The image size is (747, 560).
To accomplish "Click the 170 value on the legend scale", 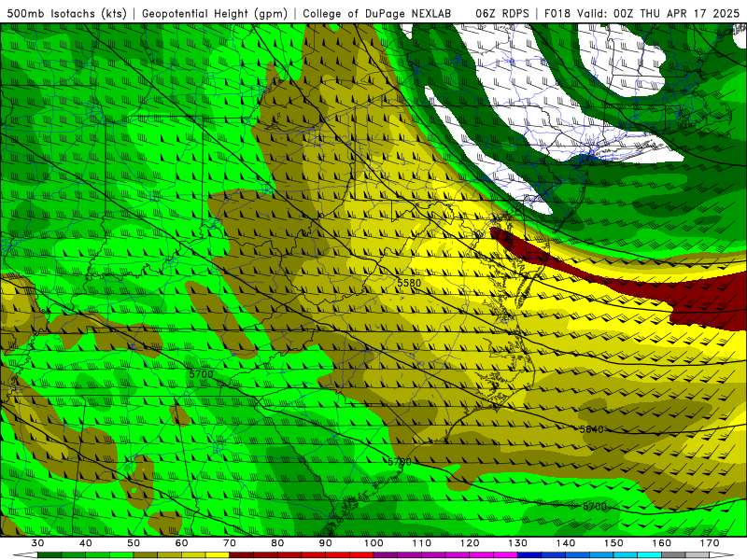I will [x=711, y=543].
